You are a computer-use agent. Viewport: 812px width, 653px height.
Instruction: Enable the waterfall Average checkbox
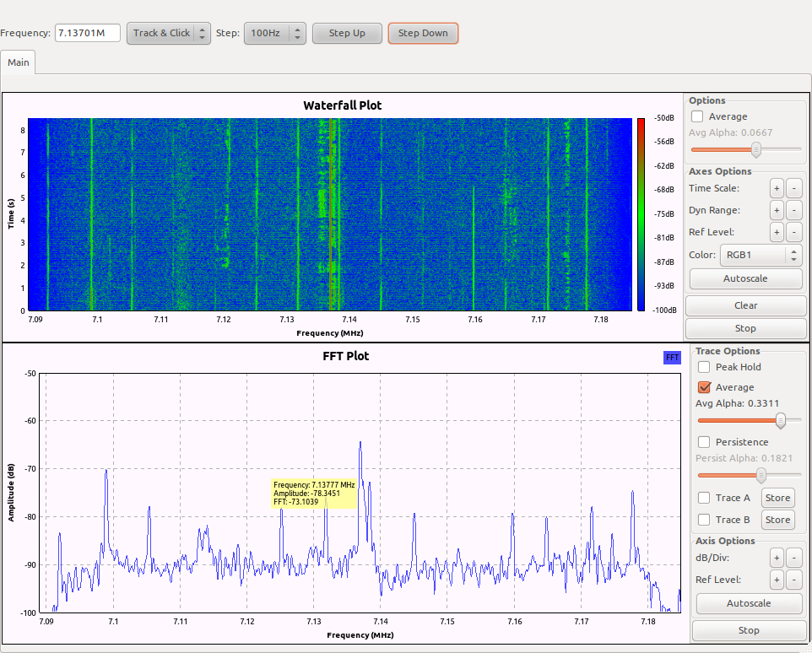click(x=697, y=116)
